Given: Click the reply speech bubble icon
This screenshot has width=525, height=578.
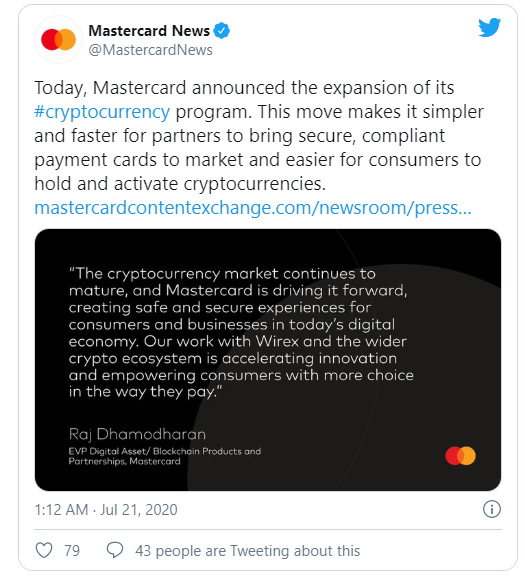Looking at the screenshot, I should (115, 550).
